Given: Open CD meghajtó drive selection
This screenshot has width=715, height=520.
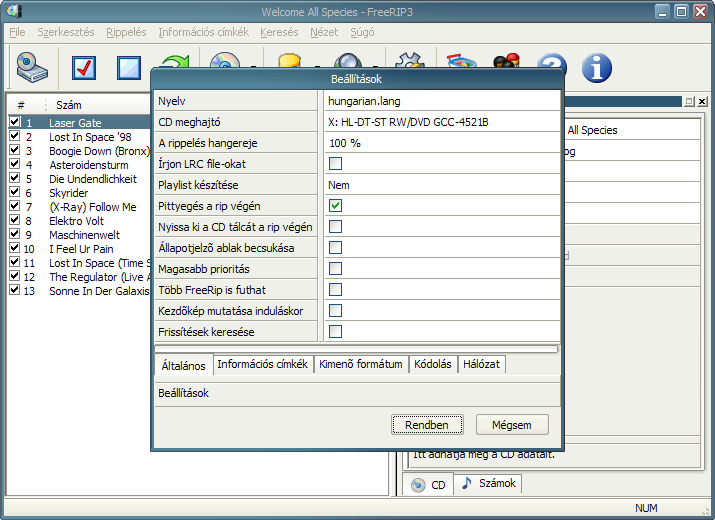Looking at the screenshot, I should 442,122.
